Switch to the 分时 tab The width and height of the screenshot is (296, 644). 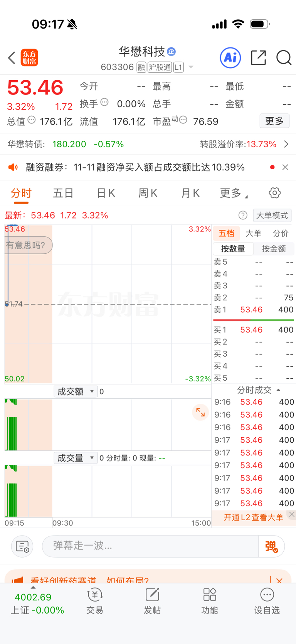point(21,193)
